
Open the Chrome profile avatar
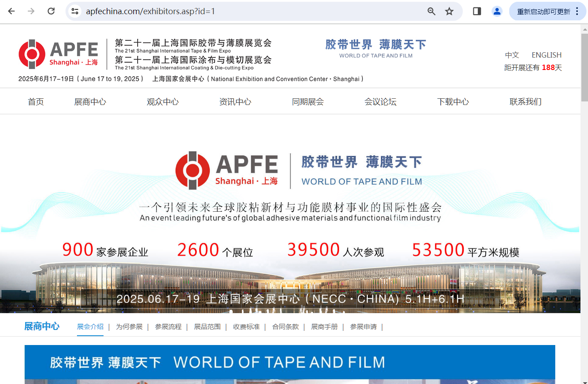point(497,11)
